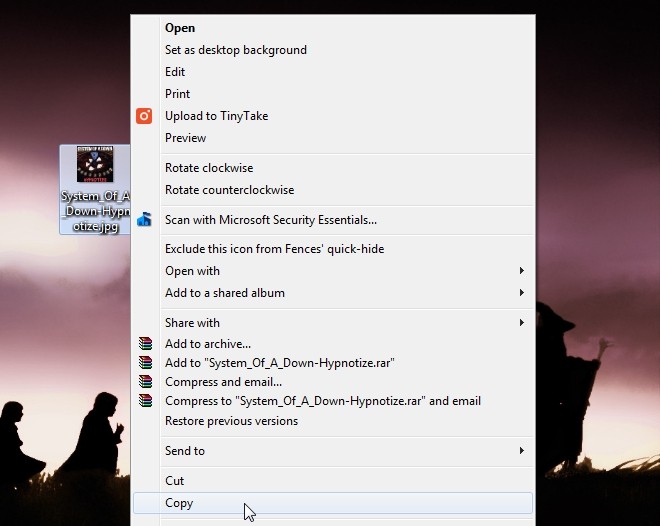The height and width of the screenshot is (526, 660).
Task: Click WinRAR icon beside Add to System_Of_A_Down-Hypnotize.rar
Action: click(x=145, y=362)
